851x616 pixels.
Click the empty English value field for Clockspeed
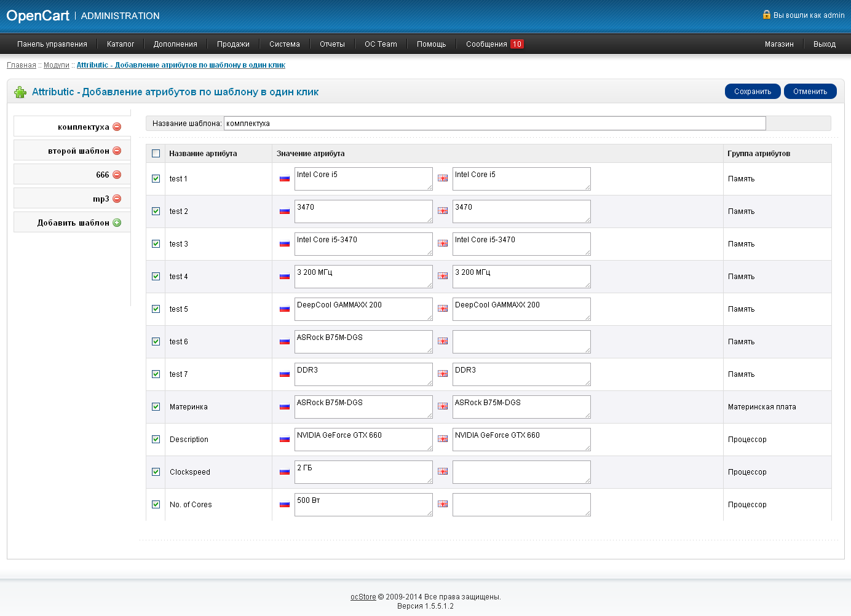[x=521, y=472]
